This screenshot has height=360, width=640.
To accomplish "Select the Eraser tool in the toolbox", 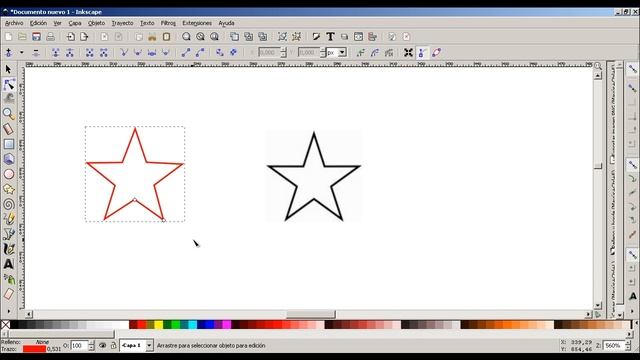I will tap(9, 294).
